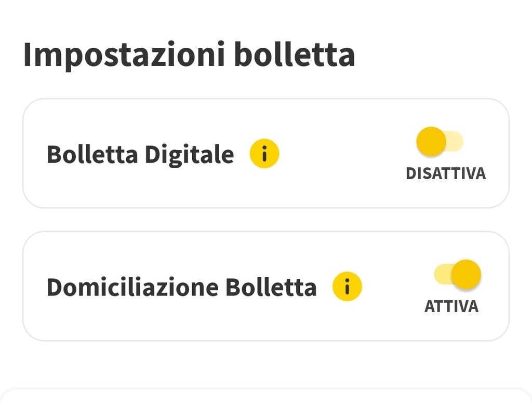Screen dimensions: 532x404
Task: Click the Impostazioni bolletta heading
Action: [189, 55]
